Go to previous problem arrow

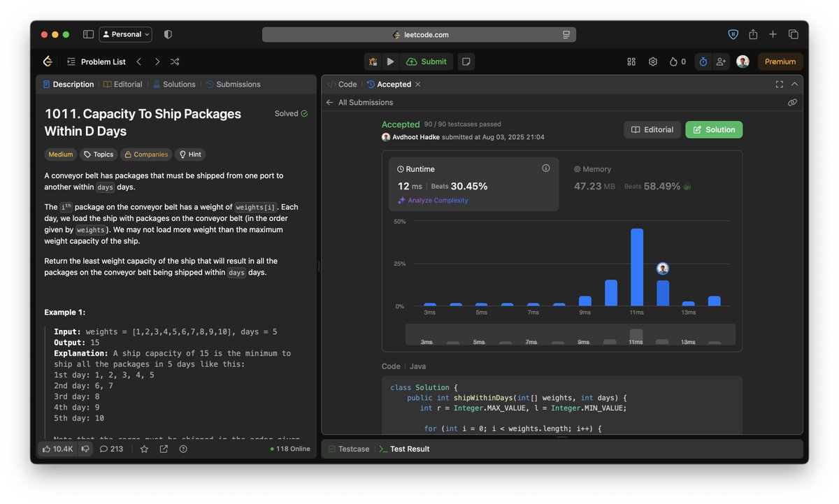click(x=138, y=62)
